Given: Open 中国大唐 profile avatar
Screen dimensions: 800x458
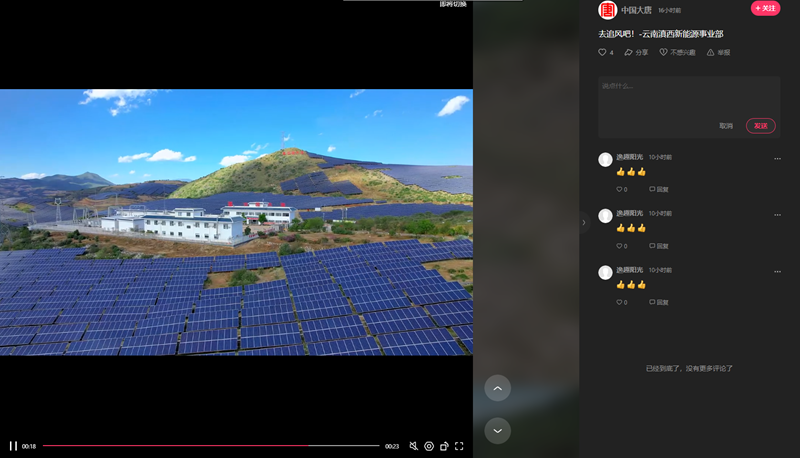Looking at the screenshot, I should point(607,10).
